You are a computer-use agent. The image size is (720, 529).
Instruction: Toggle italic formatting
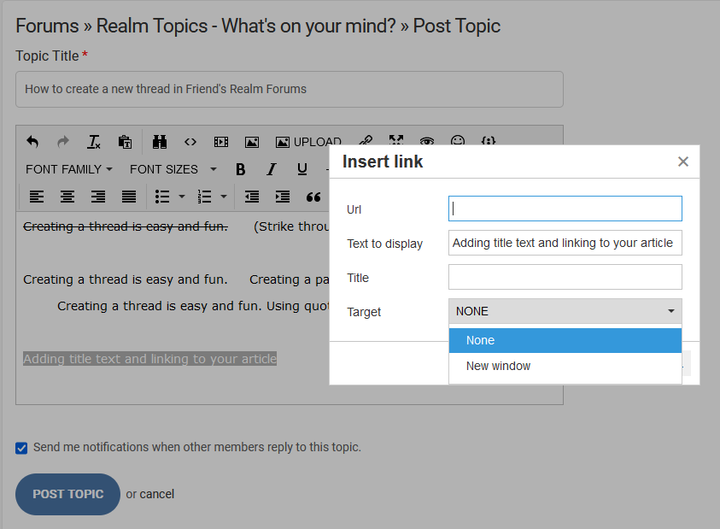[x=271, y=169]
